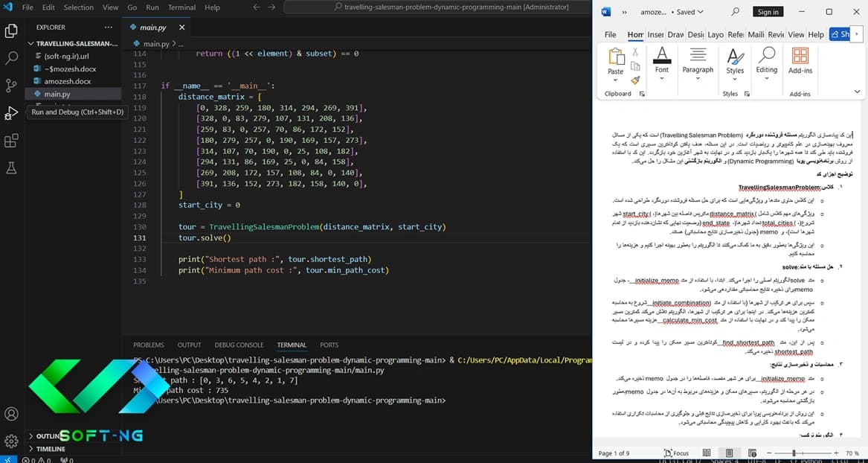Screen dimensions: 868x463
Task: Go back using VS Code's left arrow
Action: (x=257, y=7)
